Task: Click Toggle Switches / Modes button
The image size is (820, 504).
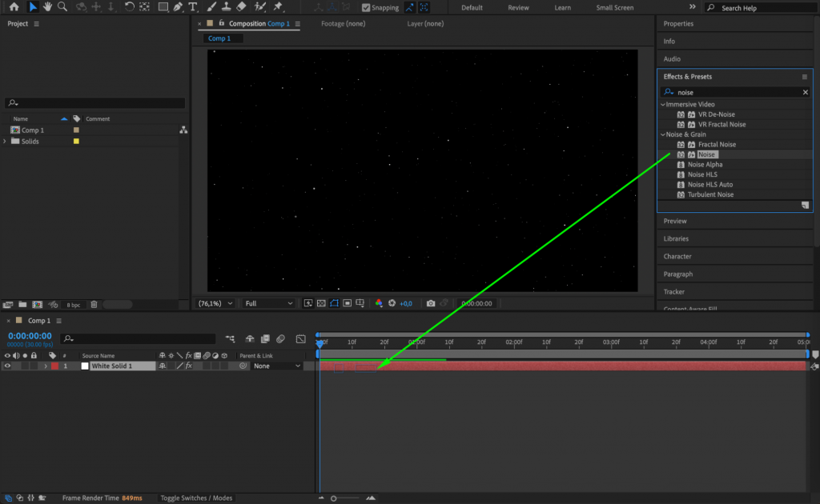Action: pos(196,497)
